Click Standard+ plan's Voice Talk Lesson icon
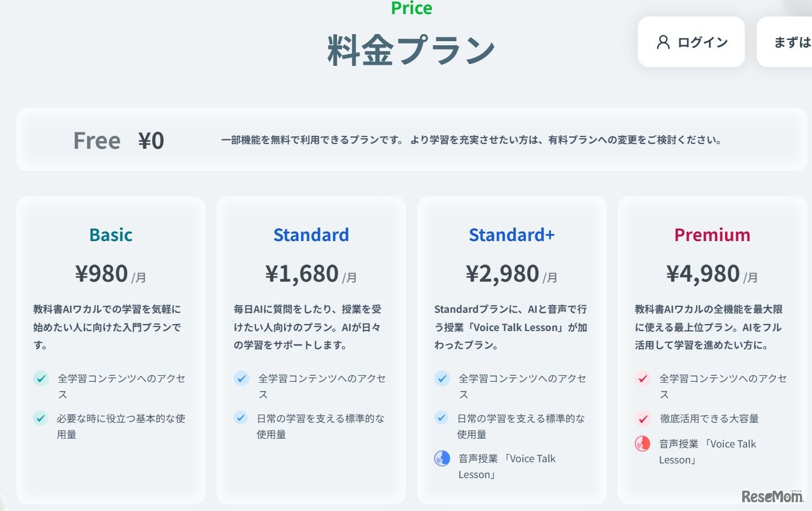Screen dimensions: 812x511 [442, 458]
